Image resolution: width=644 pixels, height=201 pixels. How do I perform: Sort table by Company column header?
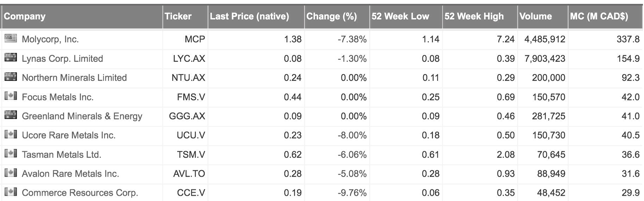25,17
